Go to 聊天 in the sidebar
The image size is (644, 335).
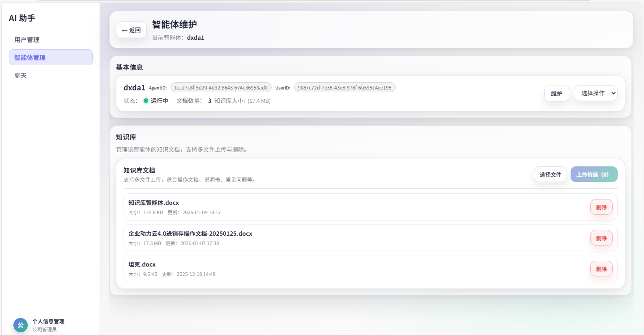point(21,76)
